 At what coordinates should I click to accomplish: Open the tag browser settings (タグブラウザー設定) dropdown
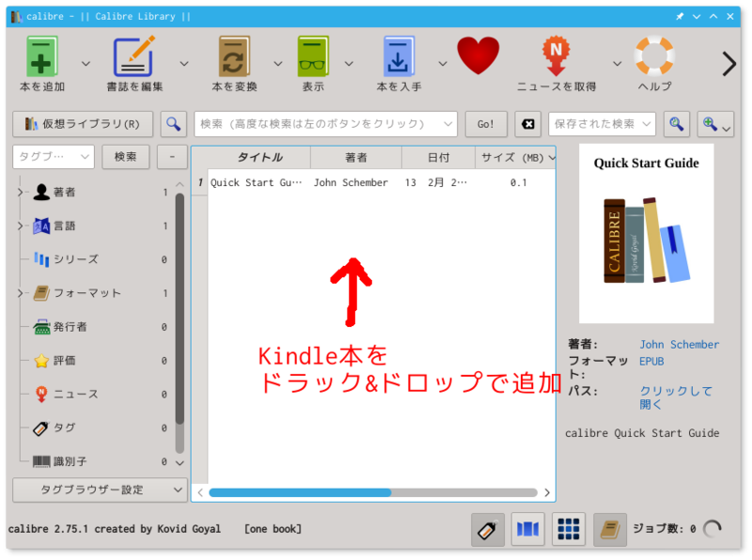click(x=100, y=490)
